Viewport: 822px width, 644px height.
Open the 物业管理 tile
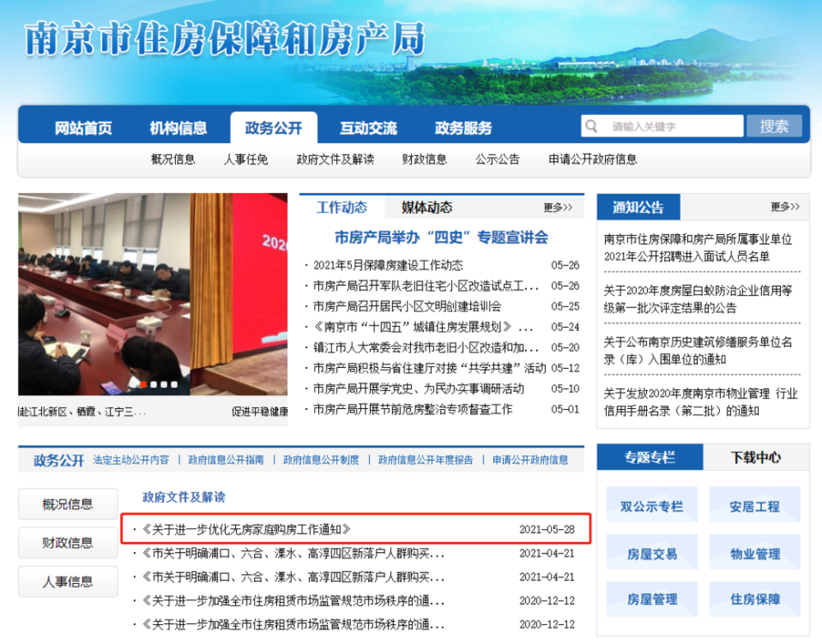tap(755, 552)
